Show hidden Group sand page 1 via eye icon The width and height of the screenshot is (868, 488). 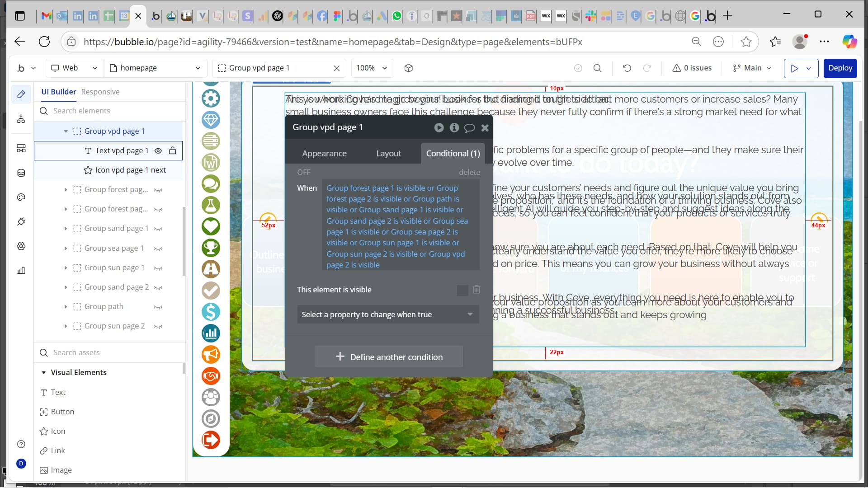pyautogui.click(x=158, y=229)
